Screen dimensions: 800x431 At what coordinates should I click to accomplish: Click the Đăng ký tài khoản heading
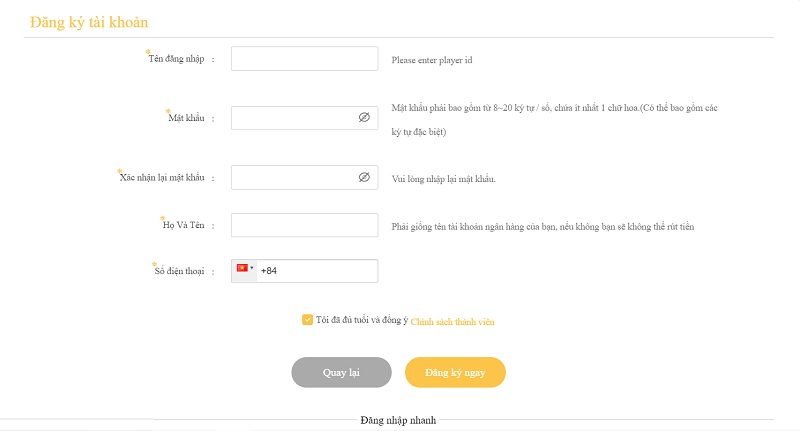(x=91, y=22)
